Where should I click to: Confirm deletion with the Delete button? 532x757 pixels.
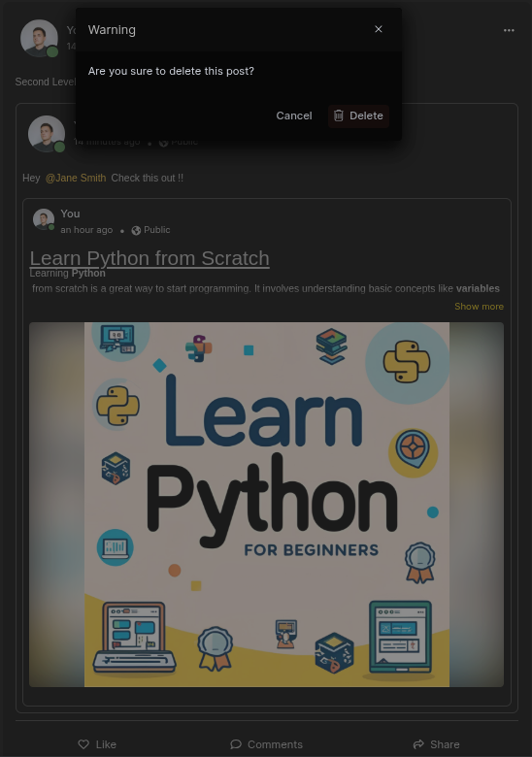pyautogui.click(x=358, y=115)
